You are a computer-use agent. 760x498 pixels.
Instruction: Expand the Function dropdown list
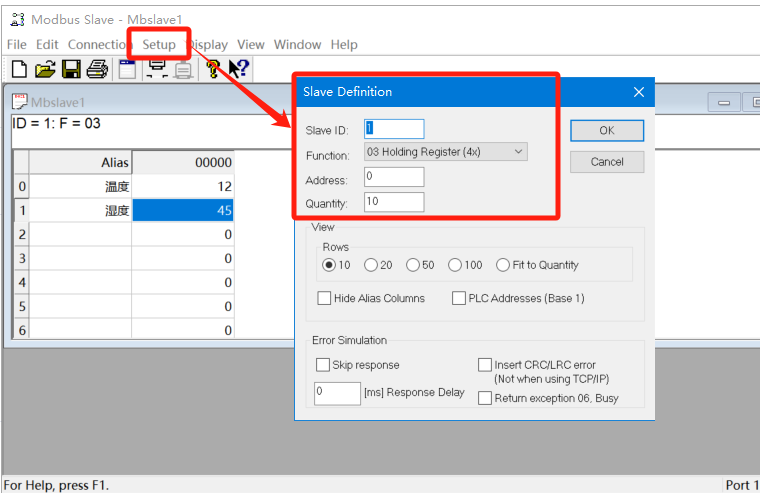[518, 152]
